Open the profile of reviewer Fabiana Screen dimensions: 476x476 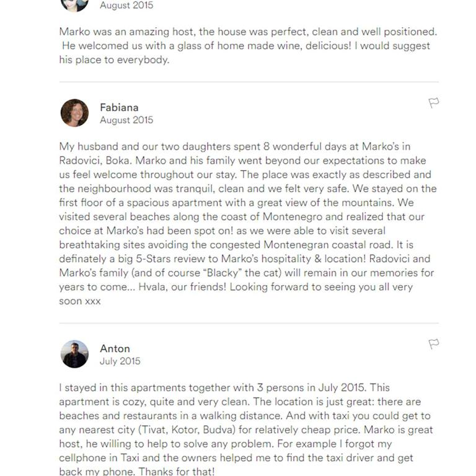pyautogui.click(x=119, y=107)
